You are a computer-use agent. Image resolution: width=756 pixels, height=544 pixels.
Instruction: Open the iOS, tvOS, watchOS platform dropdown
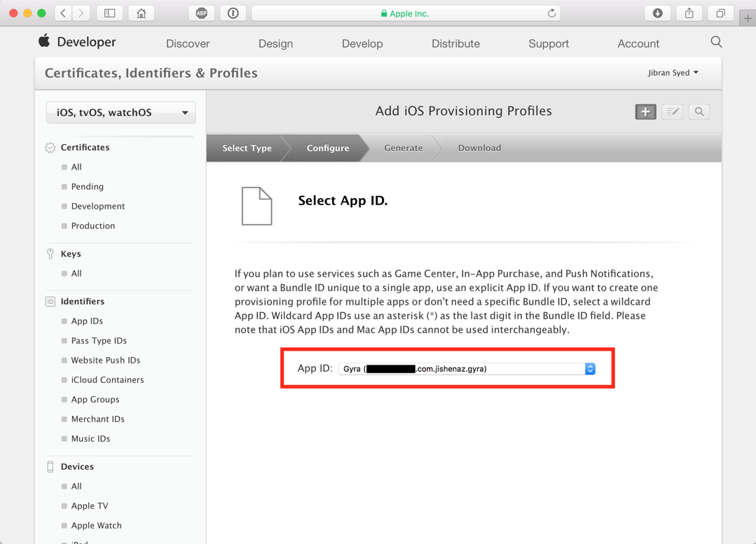pos(121,113)
